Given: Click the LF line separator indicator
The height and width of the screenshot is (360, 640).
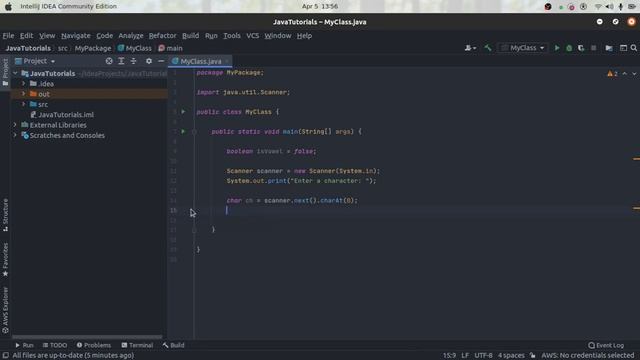Looking at the screenshot, I should (465, 356).
